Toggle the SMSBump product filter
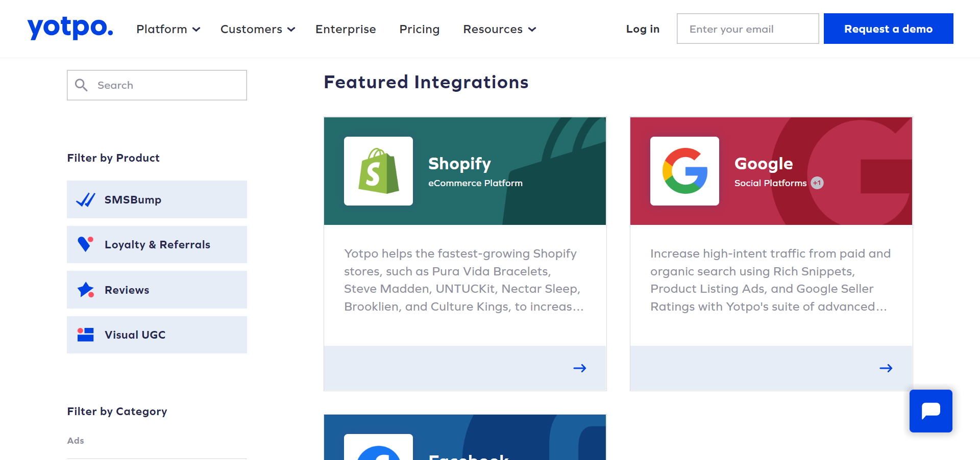This screenshot has width=980, height=460. [x=132, y=199]
